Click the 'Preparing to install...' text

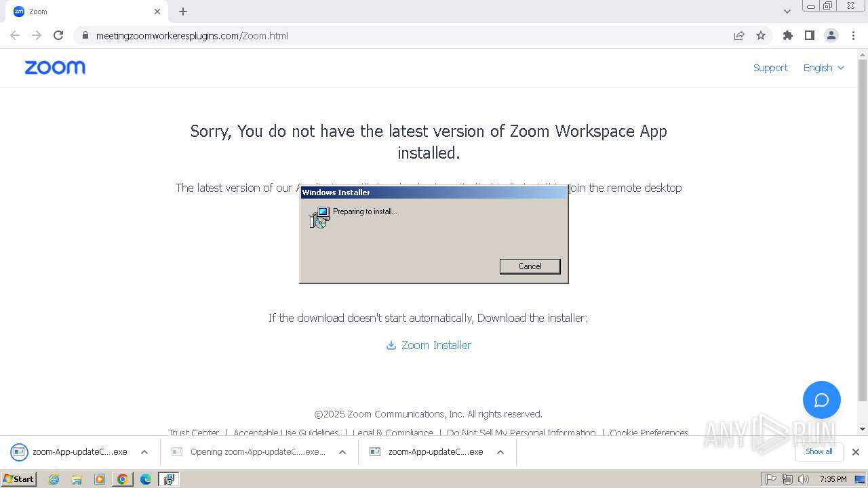(x=365, y=211)
